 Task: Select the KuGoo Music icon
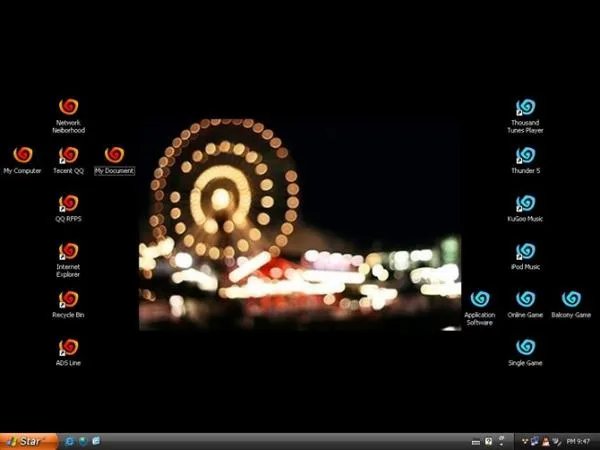[x=525, y=204]
